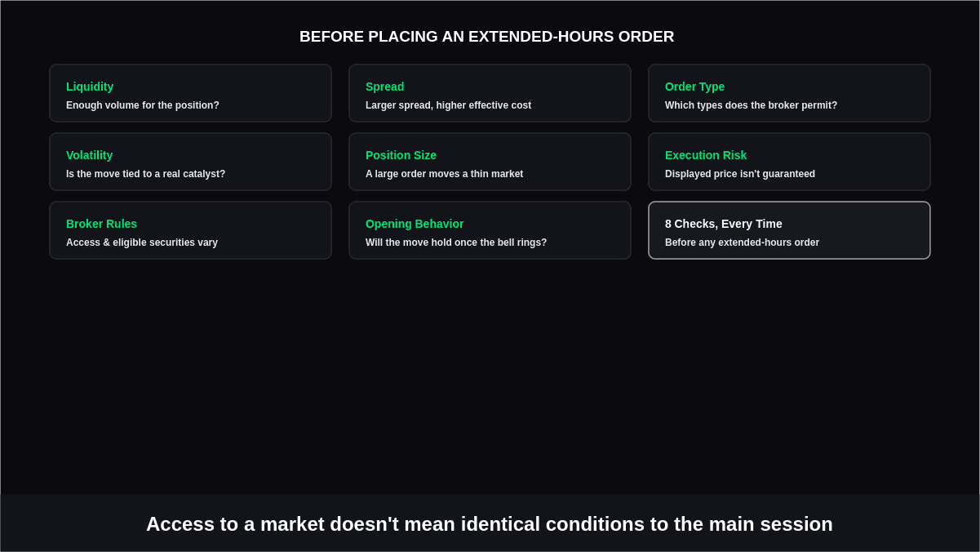This screenshot has width=980, height=552.
Task: Open the Order Type card
Action: 789,93
